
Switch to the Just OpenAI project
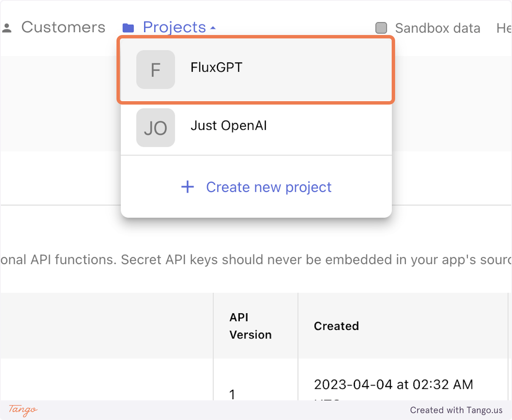point(229,126)
